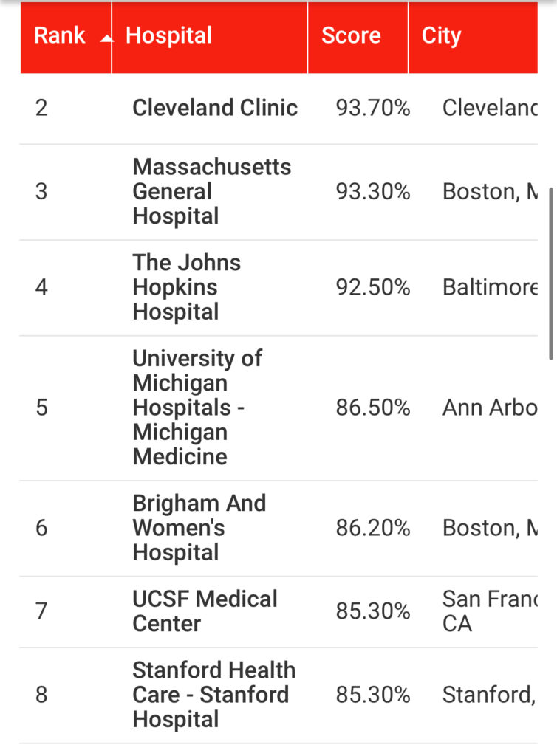Click UCSF Medical Center name

(205, 611)
